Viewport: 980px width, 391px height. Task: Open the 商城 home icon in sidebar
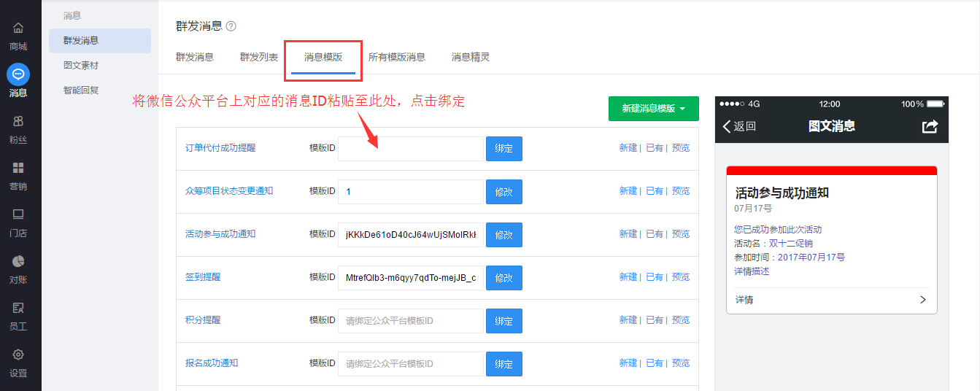click(18, 28)
